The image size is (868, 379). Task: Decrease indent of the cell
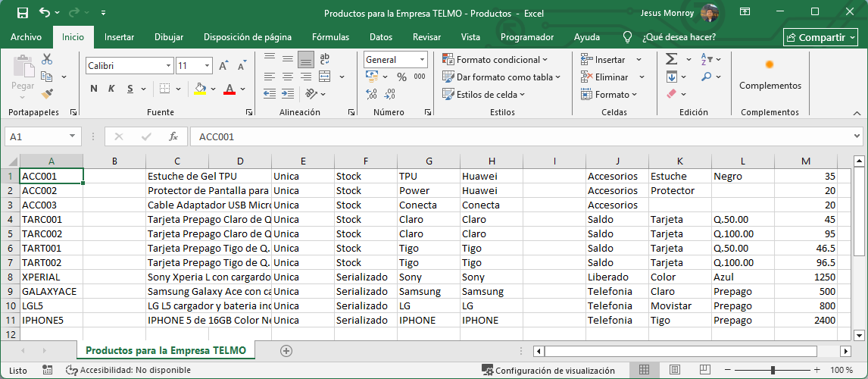click(x=270, y=94)
